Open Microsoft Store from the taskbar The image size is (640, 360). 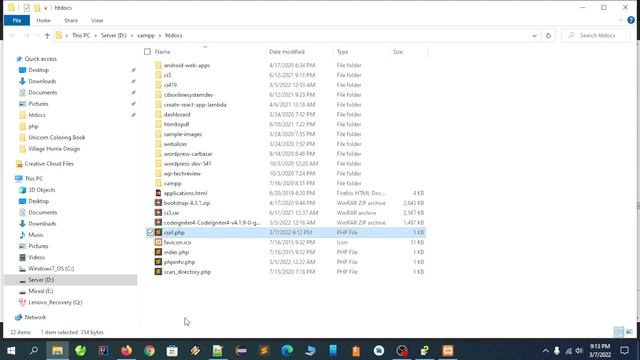[172, 351]
